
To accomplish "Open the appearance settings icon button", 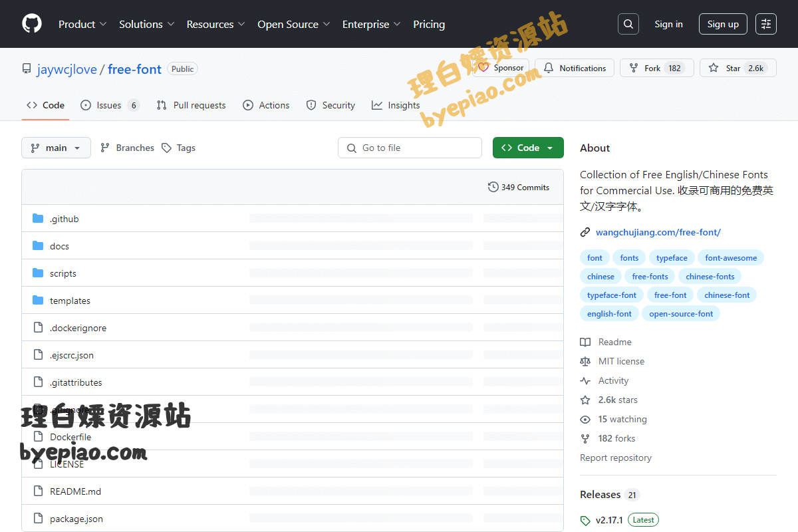I will pos(766,24).
